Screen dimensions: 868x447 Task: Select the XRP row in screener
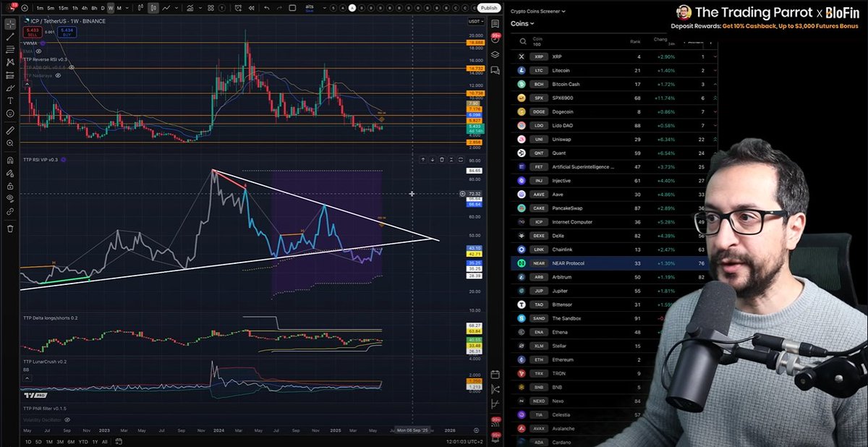(x=614, y=56)
